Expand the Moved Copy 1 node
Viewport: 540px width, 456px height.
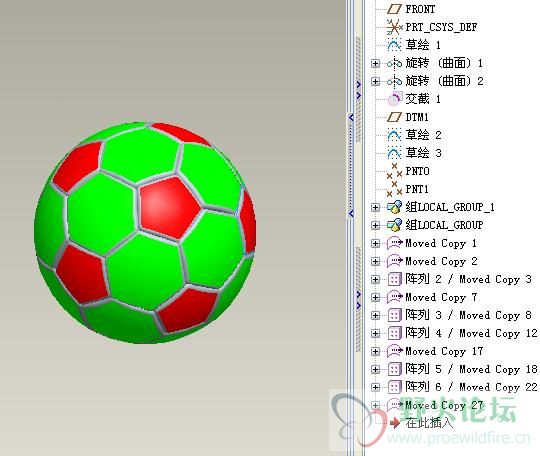point(375,243)
